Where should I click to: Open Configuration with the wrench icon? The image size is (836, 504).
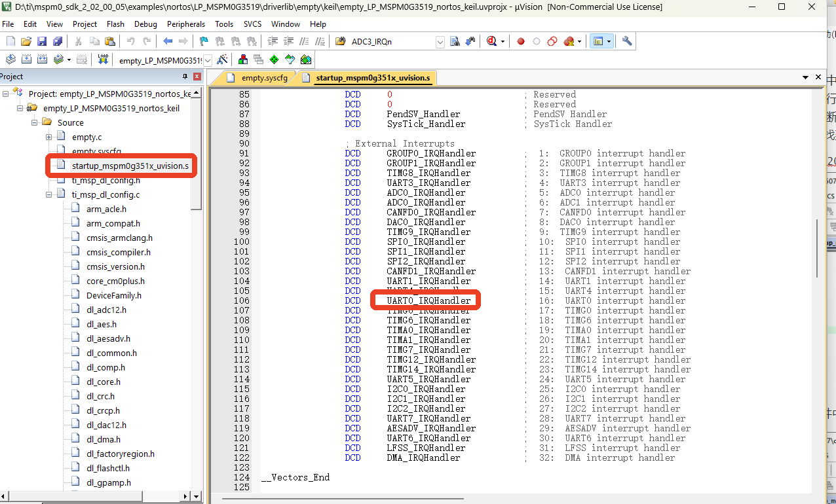pos(627,41)
